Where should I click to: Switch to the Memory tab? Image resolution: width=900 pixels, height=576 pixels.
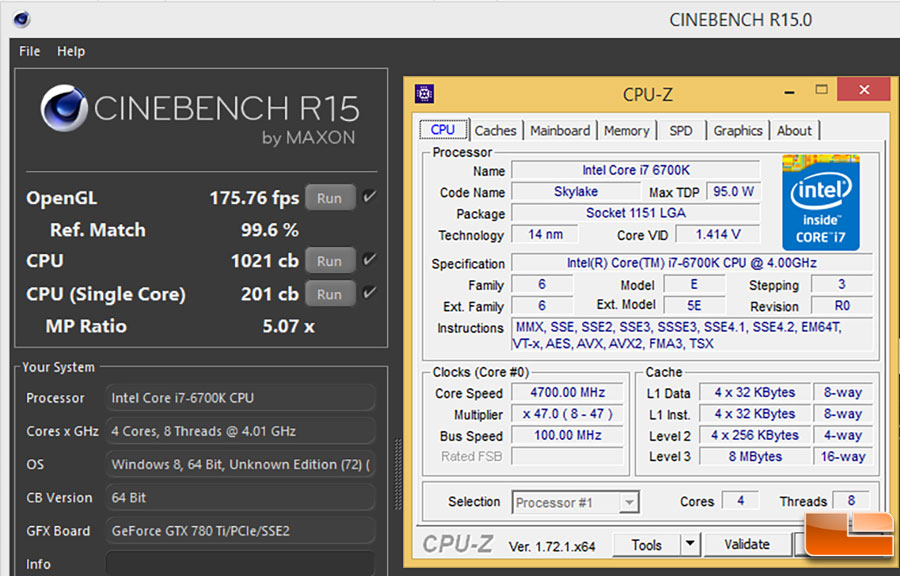point(626,131)
